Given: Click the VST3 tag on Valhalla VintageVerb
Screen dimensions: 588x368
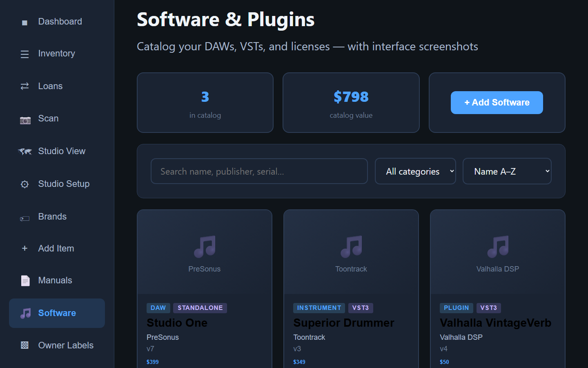Looking at the screenshot, I should 488,308.
